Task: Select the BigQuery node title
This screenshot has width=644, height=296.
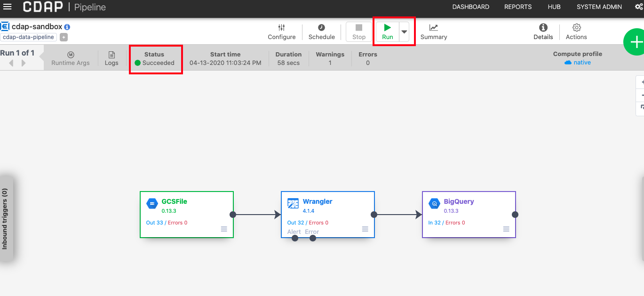Action: [x=459, y=201]
